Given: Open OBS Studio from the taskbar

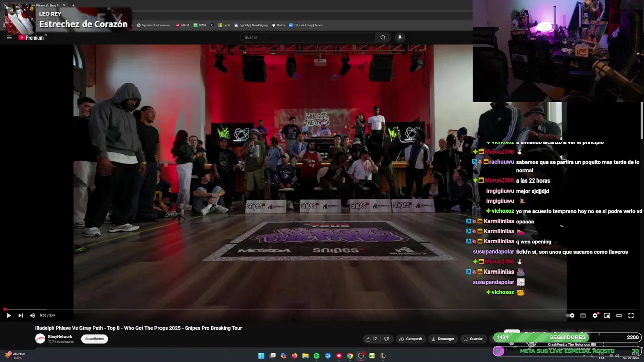Looking at the screenshot, I should [361, 356].
